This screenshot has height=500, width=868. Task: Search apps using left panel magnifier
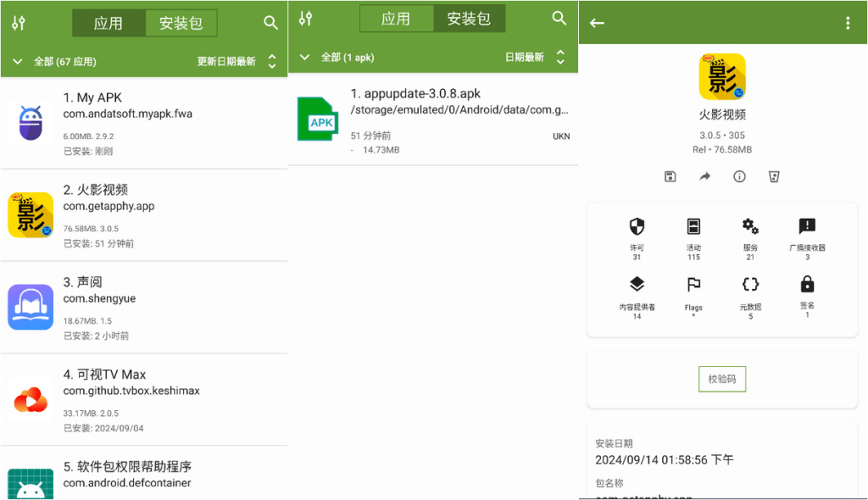[270, 23]
